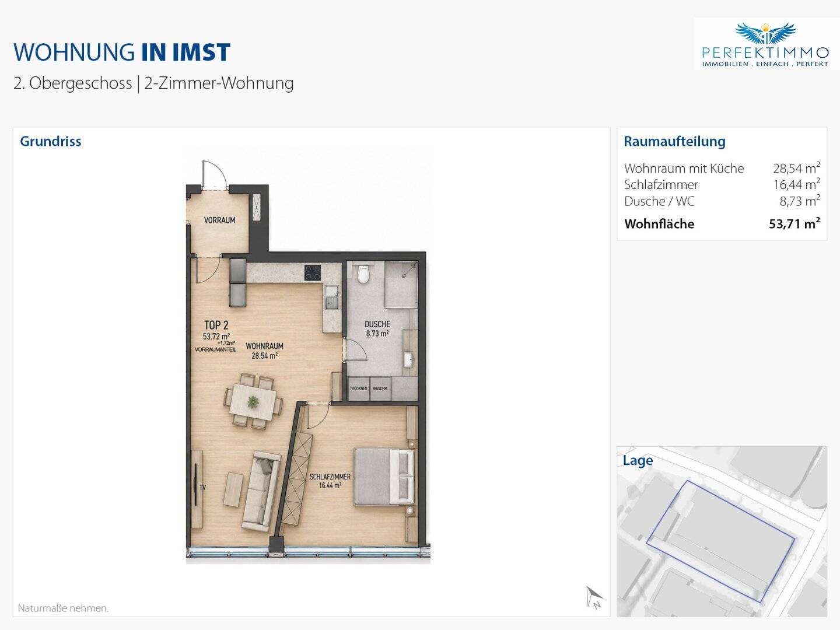840x630 pixels.
Task: Click the 'SCHLAFZIMMER 16.44 m²' plan label
Action: point(330,481)
